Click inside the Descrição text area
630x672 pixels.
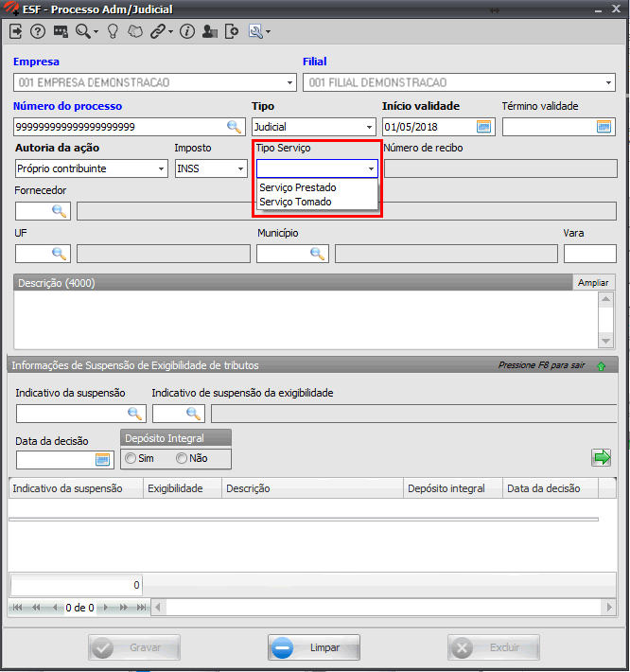[x=306, y=320]
